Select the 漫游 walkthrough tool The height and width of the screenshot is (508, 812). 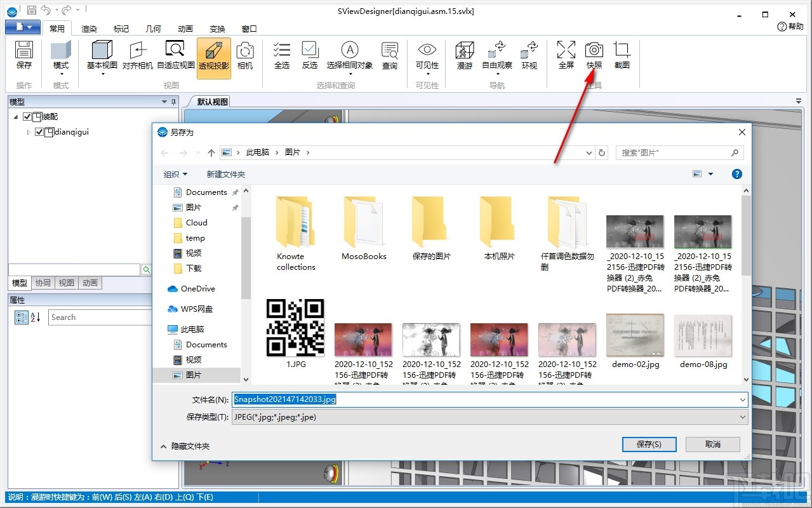(464, 57)
